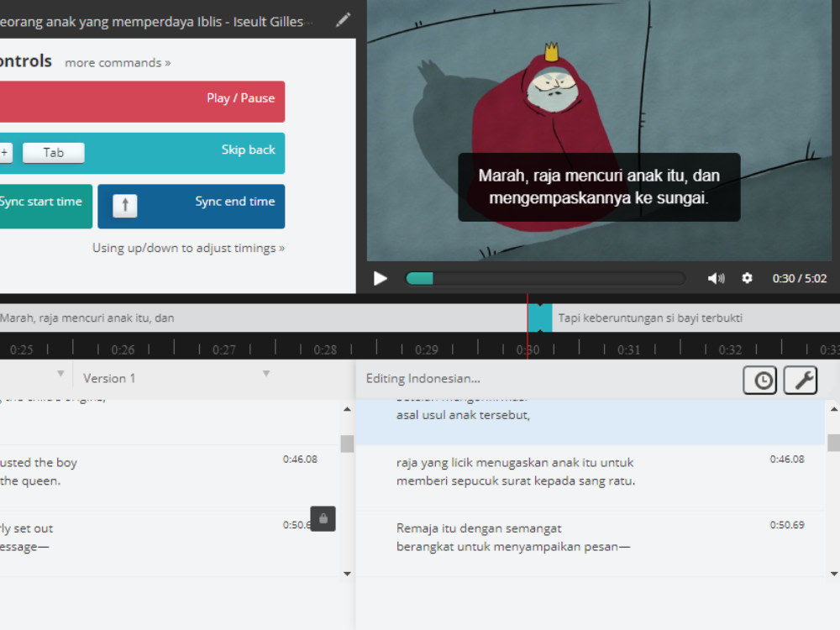Click editing panel scrollbar thumb

(834, 443)
